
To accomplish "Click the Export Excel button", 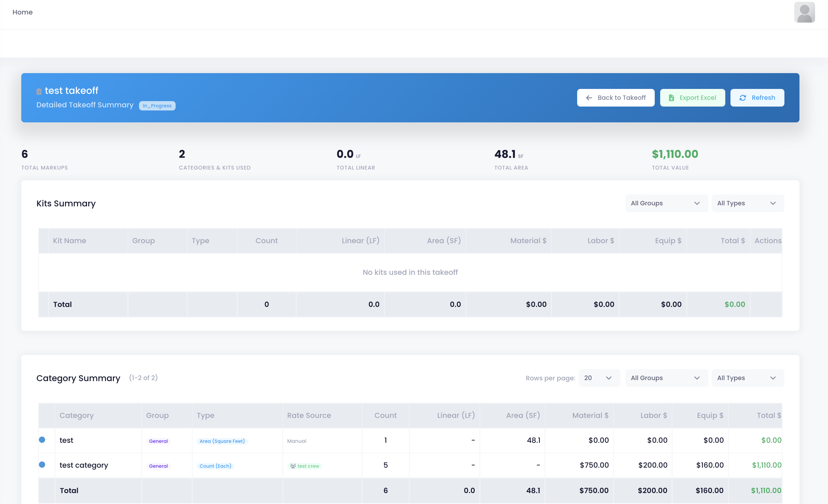I will click(692, 98).
